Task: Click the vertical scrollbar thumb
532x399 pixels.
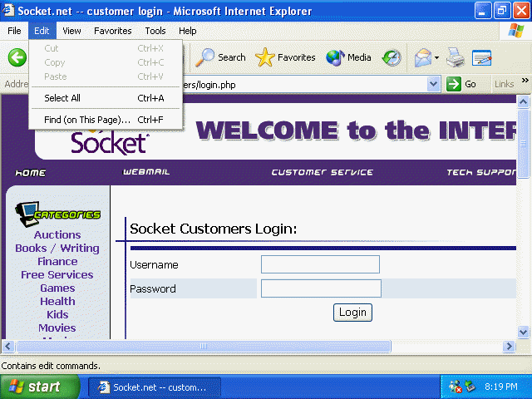Action: point(523,144)
